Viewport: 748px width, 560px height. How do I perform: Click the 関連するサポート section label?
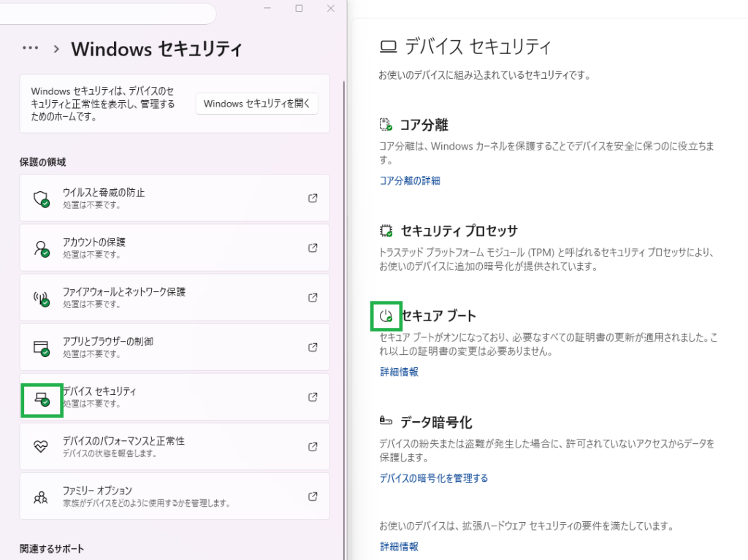point(52,548)
